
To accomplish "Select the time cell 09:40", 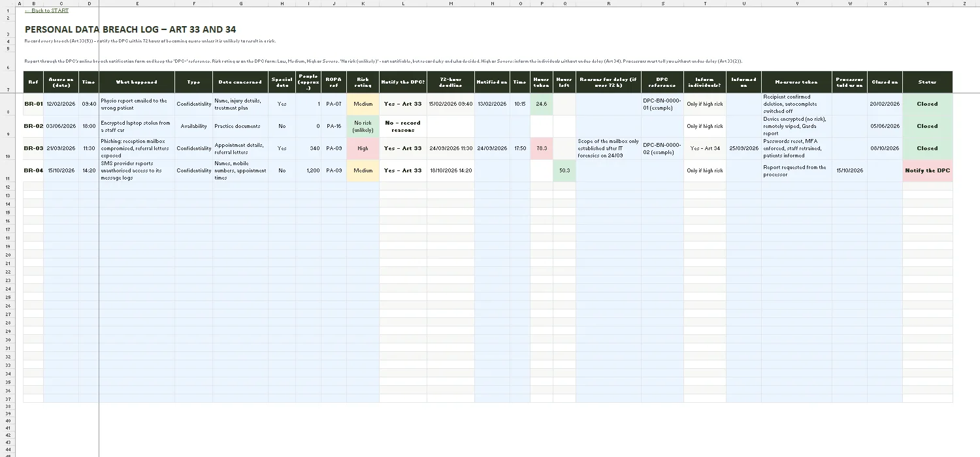I will pos(90,104).
